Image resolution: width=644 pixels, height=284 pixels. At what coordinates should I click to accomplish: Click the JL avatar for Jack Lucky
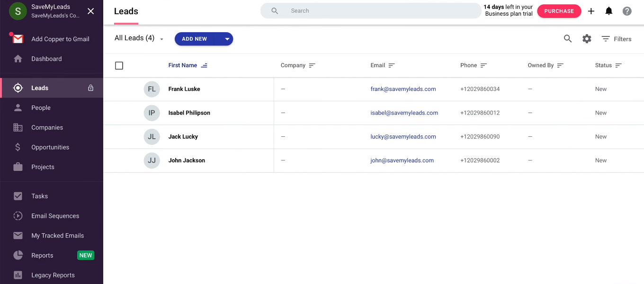pos(152,136)
